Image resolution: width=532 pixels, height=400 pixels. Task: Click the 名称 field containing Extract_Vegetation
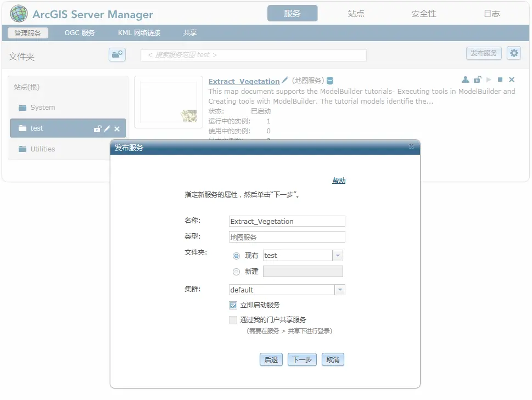[x=287, y=221]
